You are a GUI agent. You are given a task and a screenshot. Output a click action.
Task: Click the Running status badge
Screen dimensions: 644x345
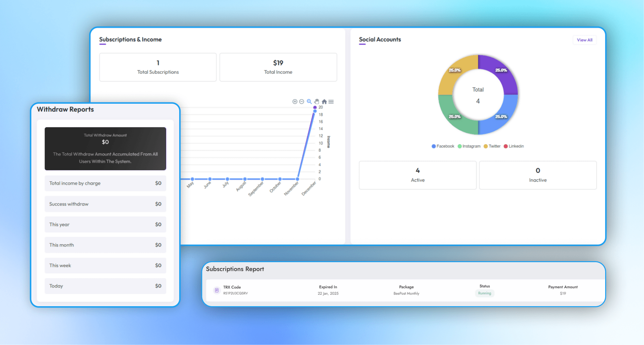coord(484,293)
